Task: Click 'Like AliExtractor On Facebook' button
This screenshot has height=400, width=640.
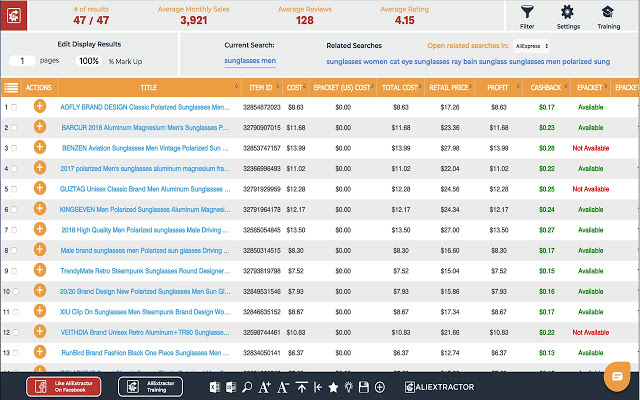Action: pyautogui.click(x=65, y=387)
